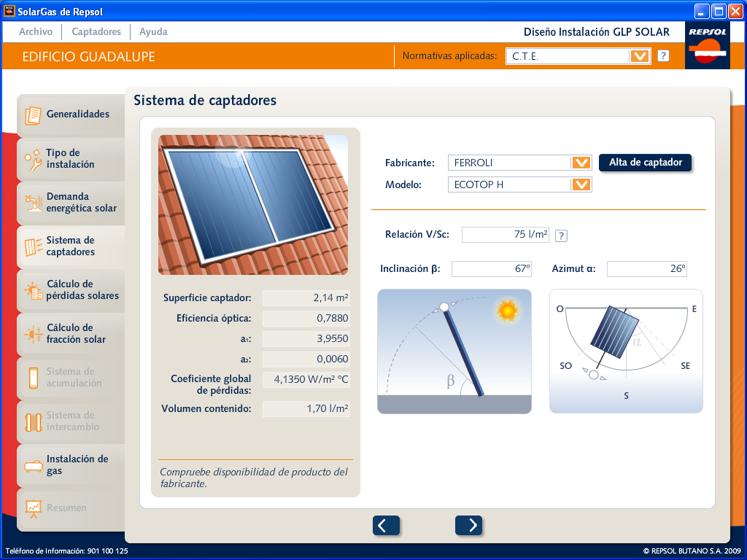Click the Inclinación β input field

coord(492,269)
